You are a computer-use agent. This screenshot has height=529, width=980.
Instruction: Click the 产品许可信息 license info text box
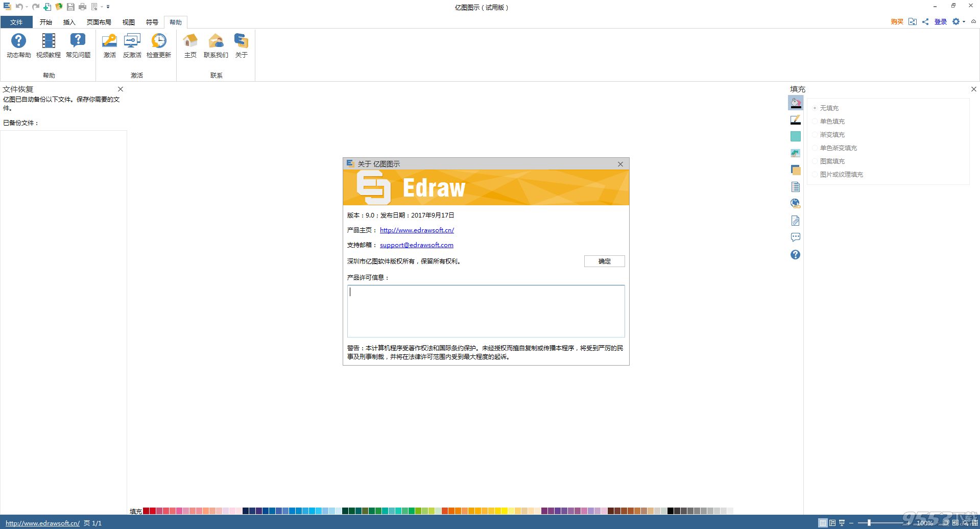pos(486,311)
